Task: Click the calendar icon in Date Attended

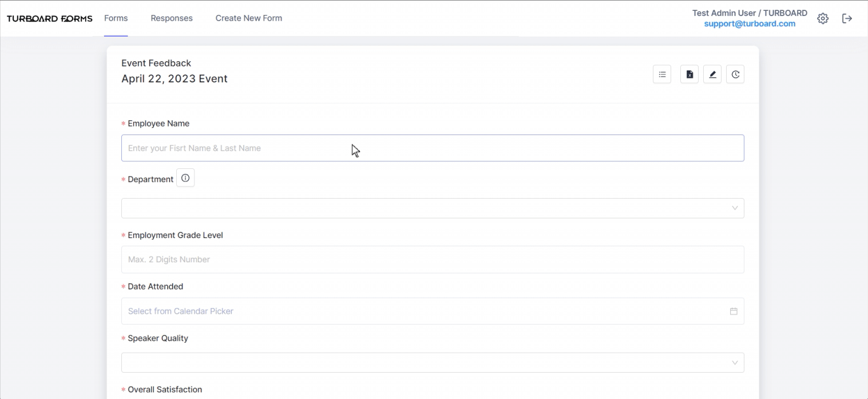Action: tap(734, 311)
